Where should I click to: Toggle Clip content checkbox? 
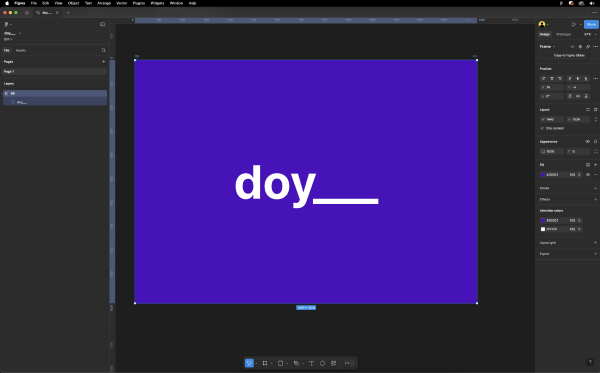pyautogui.click(x=542, y=128)
